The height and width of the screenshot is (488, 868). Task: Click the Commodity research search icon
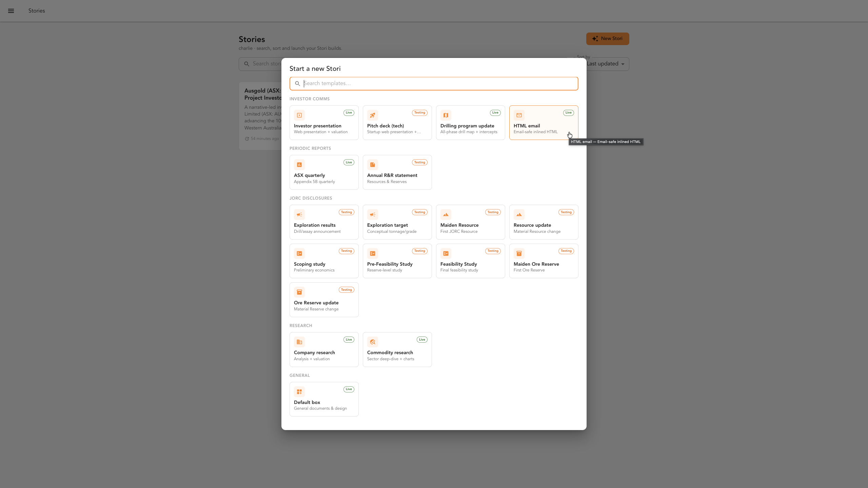pos(373,342)
